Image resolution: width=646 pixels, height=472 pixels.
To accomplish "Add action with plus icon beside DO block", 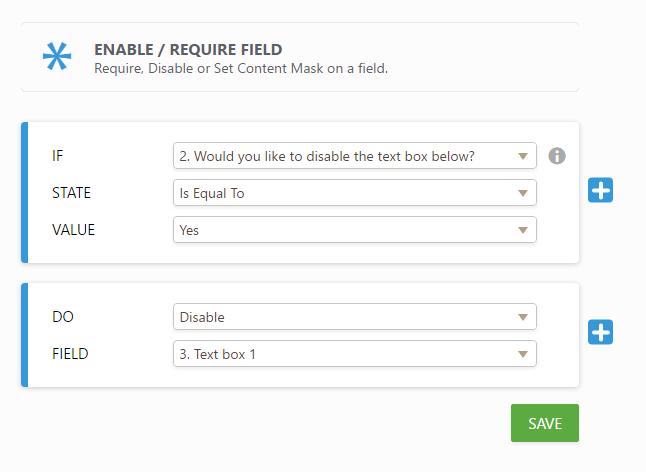I will click(x=600, y=333).
